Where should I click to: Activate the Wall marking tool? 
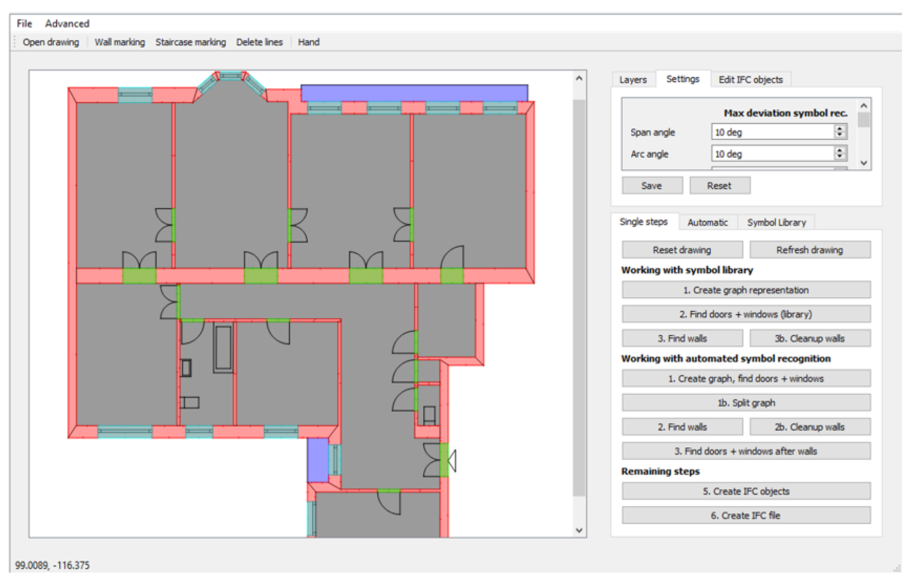(x=120, y=42)
